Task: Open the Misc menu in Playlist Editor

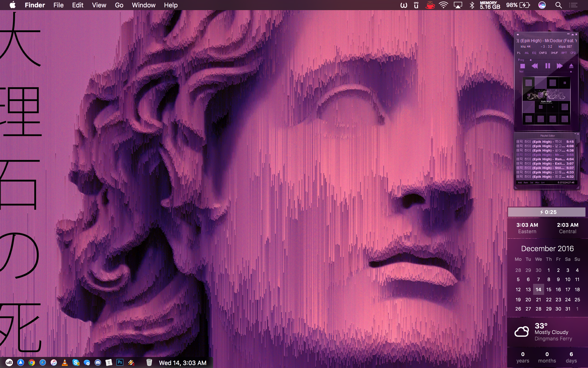Action: click(537, 183)
